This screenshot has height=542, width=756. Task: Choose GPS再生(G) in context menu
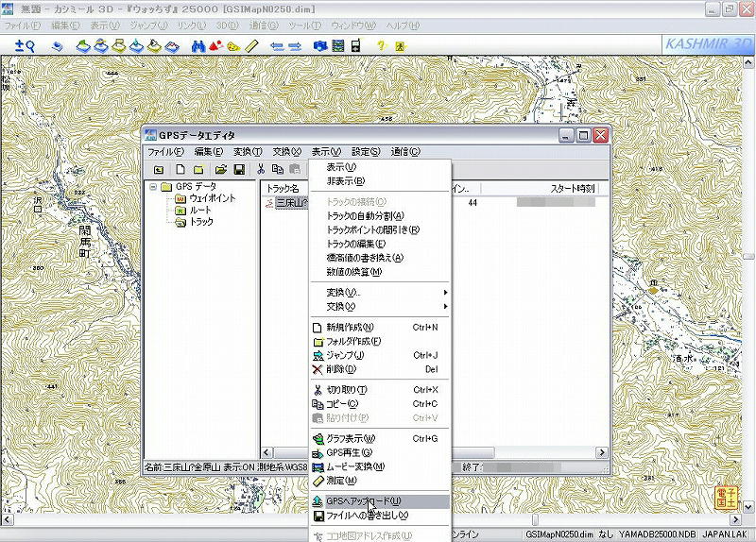coord(381,453)
